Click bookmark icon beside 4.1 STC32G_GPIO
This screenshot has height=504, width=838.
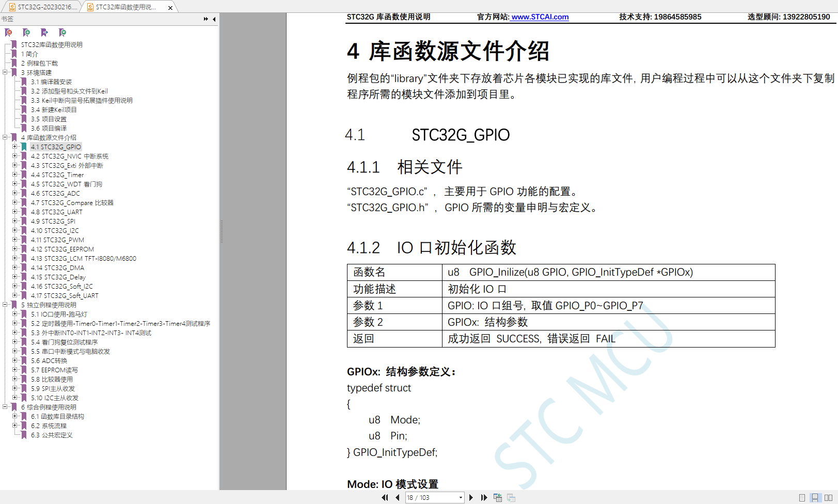(24, 147)
